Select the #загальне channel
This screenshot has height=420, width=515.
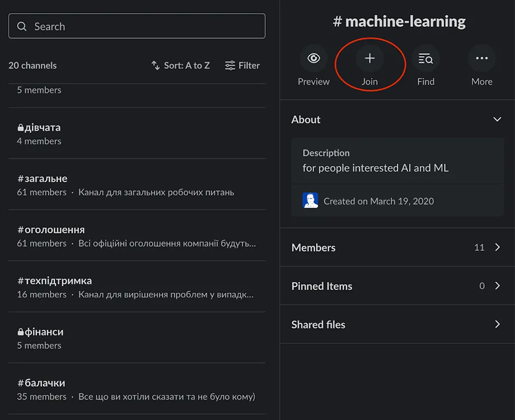43,178
